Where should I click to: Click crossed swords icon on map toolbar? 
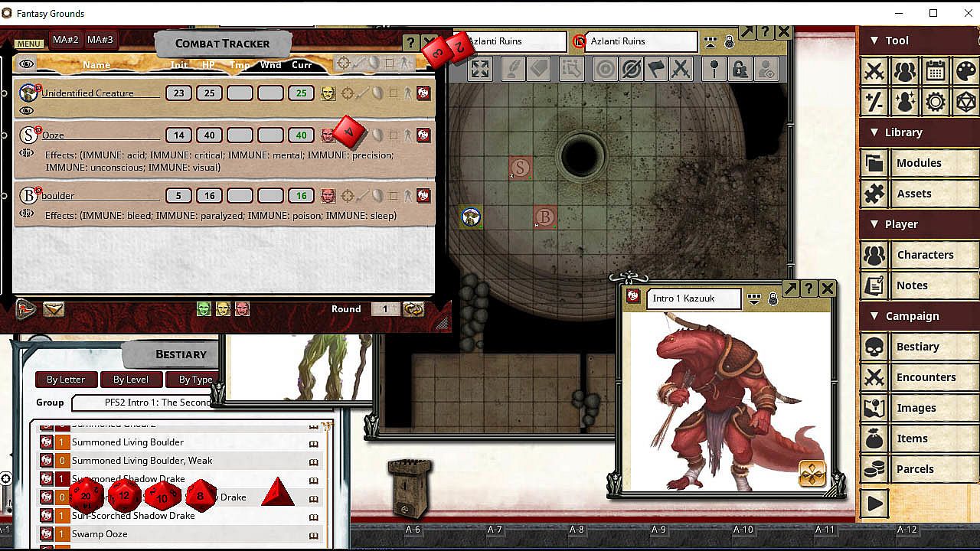click(681, 69)
